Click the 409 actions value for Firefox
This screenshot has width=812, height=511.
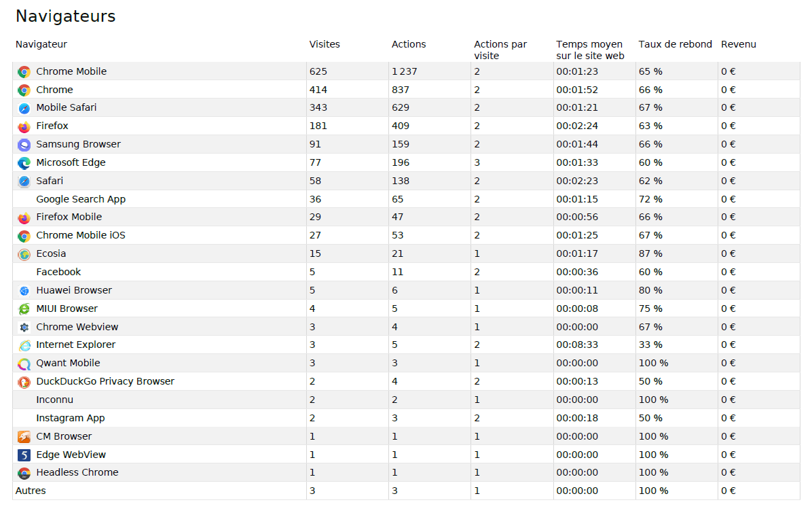401,126
